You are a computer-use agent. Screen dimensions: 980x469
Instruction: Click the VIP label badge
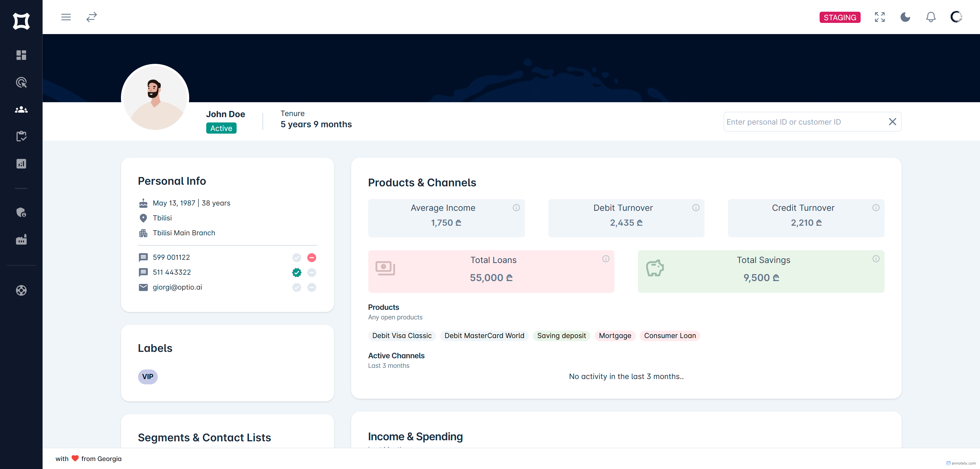point(148,377)
